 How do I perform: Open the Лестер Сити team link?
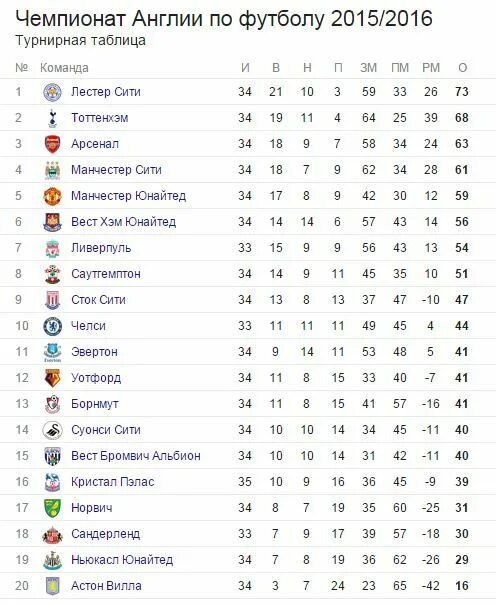(106, 92)
